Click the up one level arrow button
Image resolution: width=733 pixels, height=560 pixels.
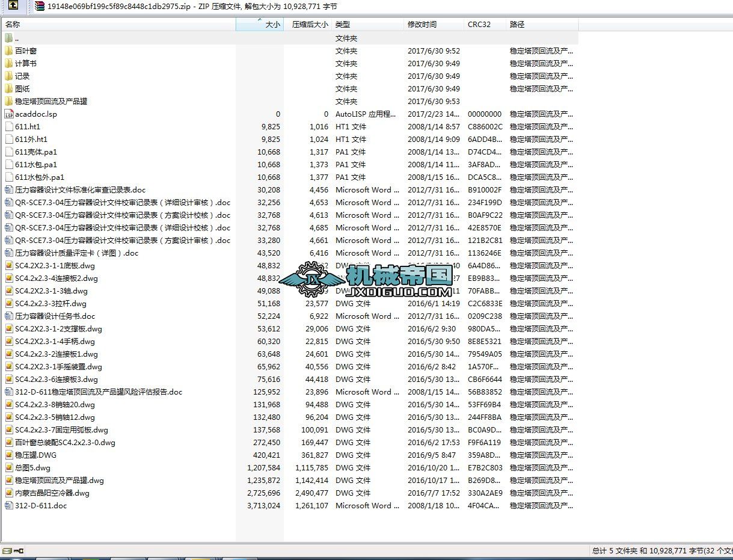pos(13,6)
